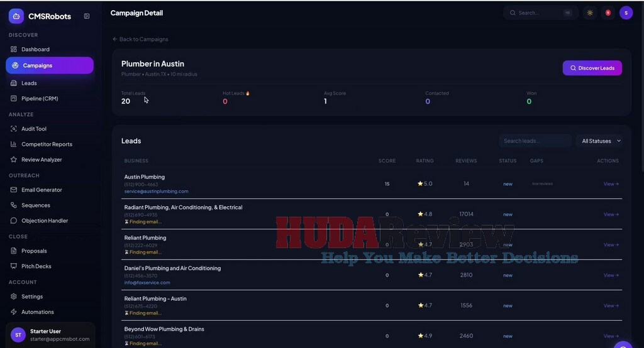Click the Proposals document icon

(14, 251)
